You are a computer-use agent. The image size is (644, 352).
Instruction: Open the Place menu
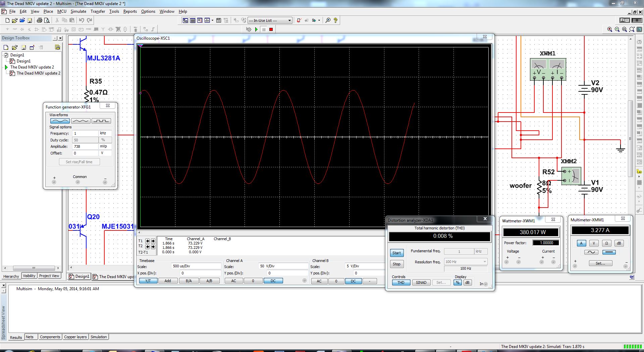tap(48, 11)
